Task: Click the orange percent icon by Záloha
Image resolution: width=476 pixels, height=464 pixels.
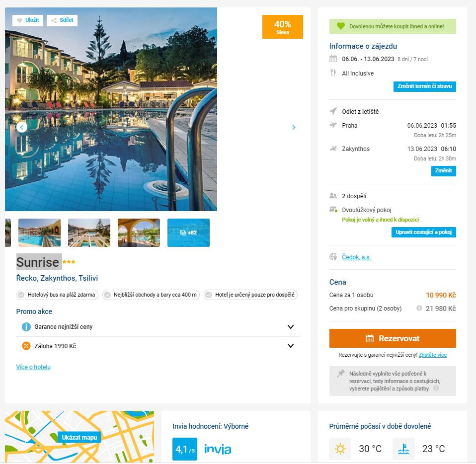Action: pyautogui.click(x=26, y=346)
